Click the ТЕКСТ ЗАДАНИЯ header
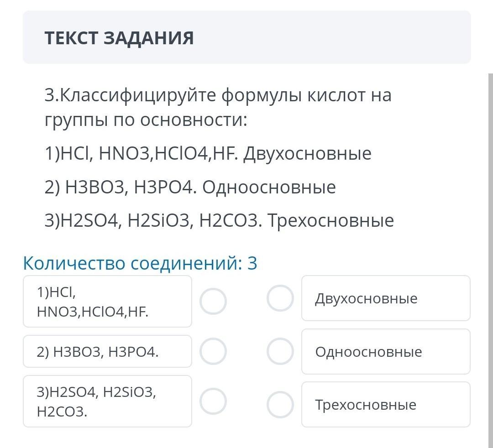Screen dimensions: 493x448 (119, 38)
